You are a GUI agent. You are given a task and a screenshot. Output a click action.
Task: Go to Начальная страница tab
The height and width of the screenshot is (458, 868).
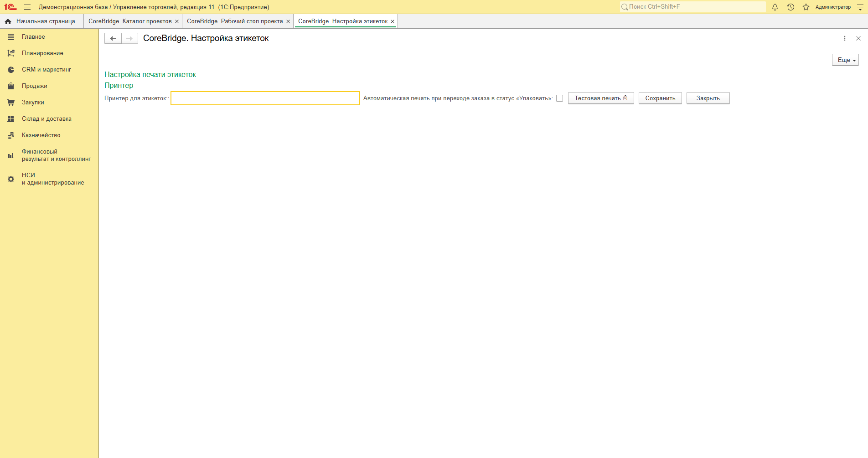41,21
